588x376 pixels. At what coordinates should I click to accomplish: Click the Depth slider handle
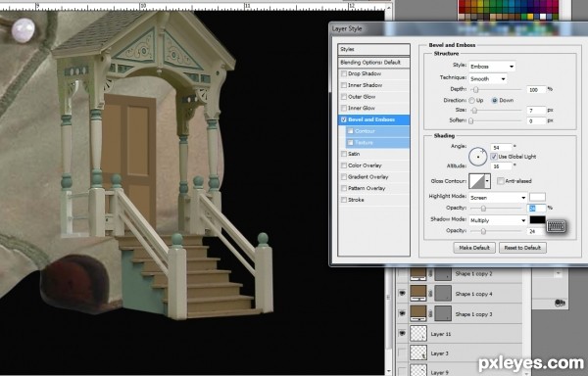click(x=475, y=90)
